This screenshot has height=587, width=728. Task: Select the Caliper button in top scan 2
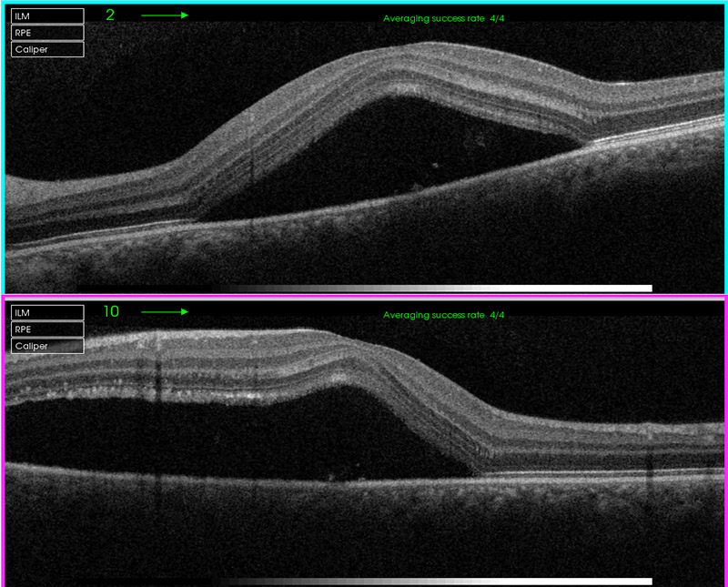[x=47, y=49]
